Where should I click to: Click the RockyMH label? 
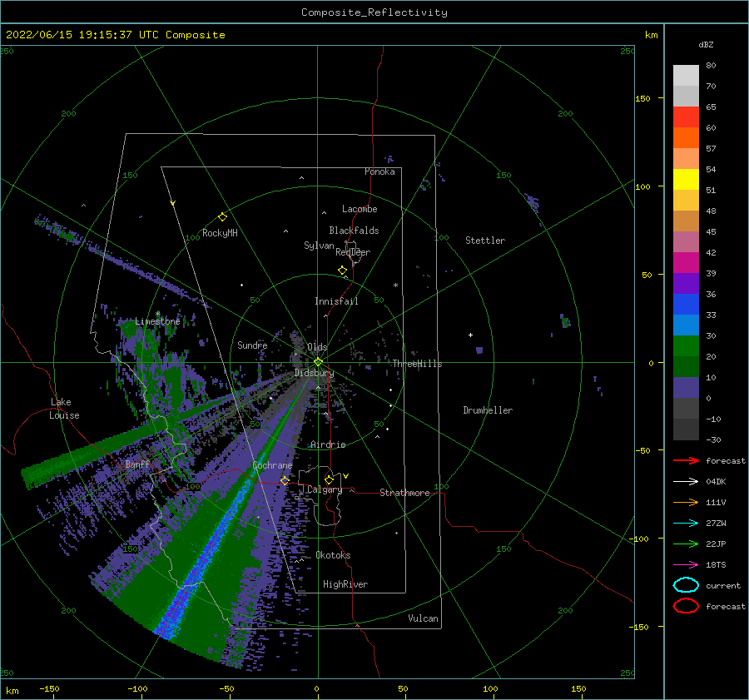click(220, 233)
